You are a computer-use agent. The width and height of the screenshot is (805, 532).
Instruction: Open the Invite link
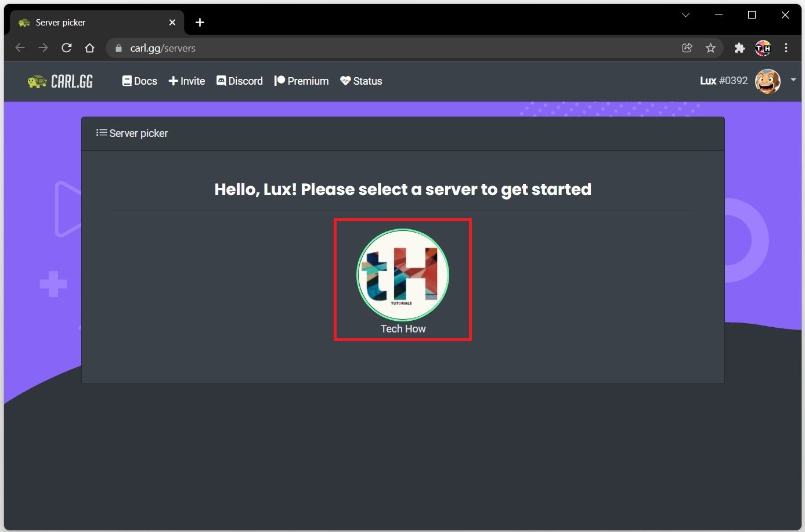click(186, 81)
